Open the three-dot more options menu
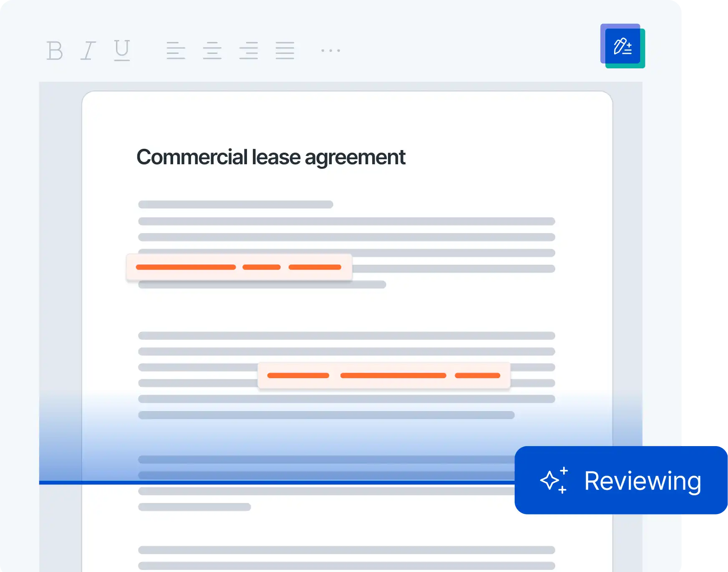Image resolution: width=728 pixels, height=572 pixels. tap(330, 50)
